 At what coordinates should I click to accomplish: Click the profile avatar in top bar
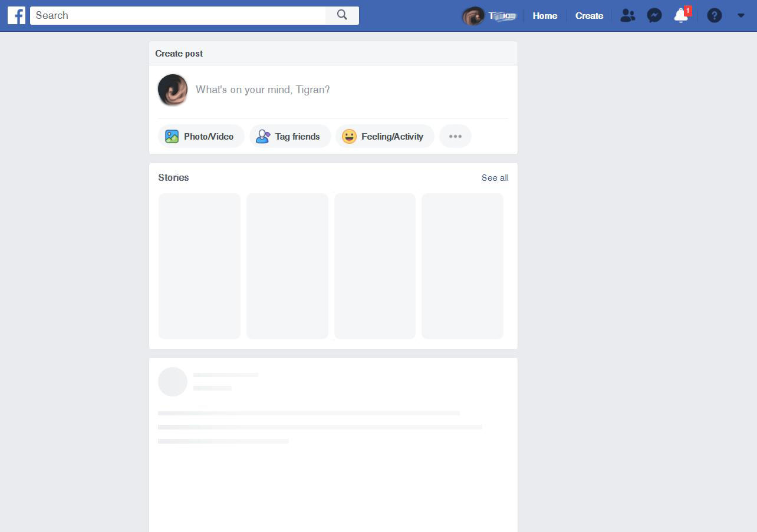(x=472, y=16)
